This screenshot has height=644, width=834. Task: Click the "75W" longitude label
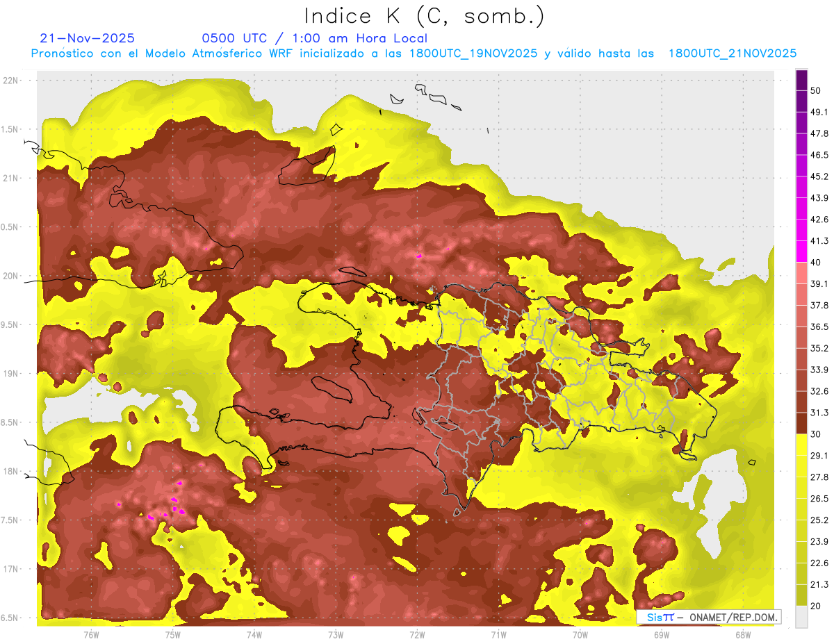pos(173,634)
